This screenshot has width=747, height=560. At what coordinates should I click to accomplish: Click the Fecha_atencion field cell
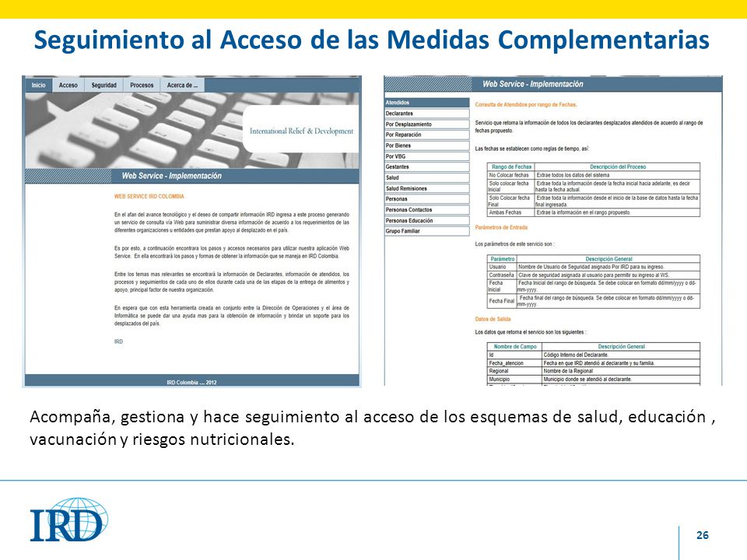(x=515, y=363)
